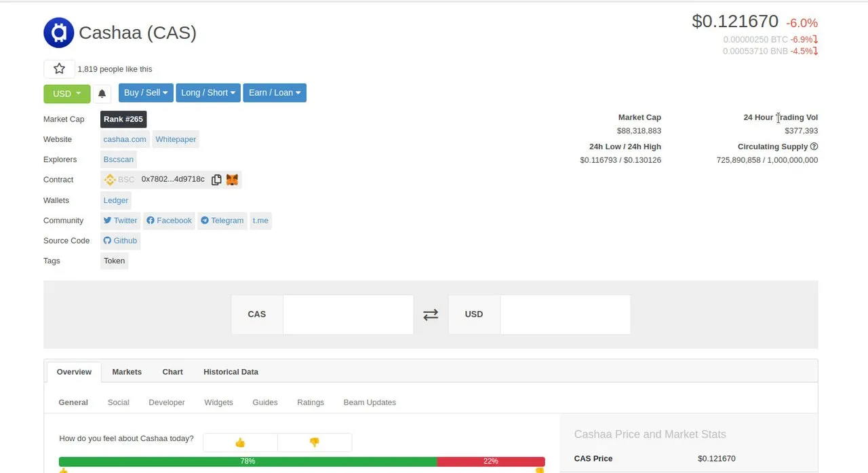This screenshot has width=868, height=473.
Task: Open the Github source code link
Action: tap(120, 241)
